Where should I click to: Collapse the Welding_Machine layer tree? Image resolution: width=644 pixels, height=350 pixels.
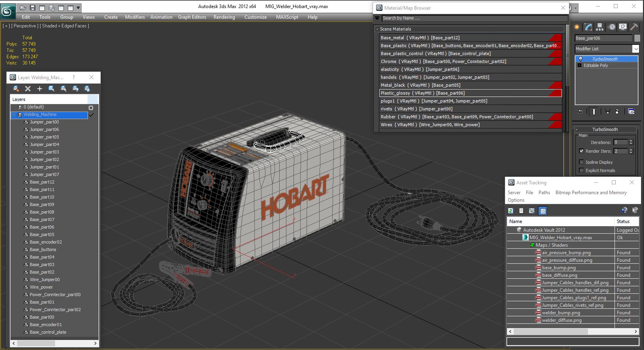pos(13,115)
